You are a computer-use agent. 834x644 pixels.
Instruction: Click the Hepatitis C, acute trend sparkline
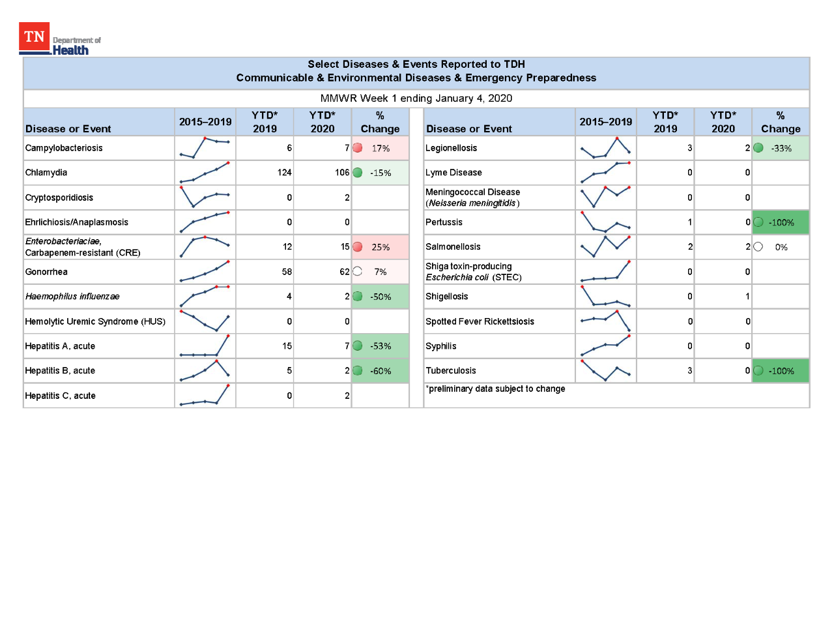(x=205, y=395)
